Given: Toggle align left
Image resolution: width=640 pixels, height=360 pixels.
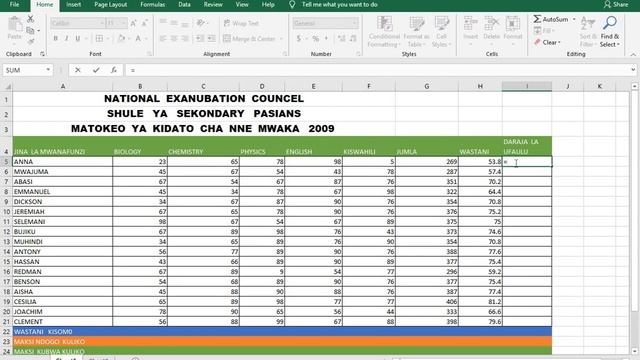Looking at the screenshot, I should pyautogui.click(x=163, y=39).
